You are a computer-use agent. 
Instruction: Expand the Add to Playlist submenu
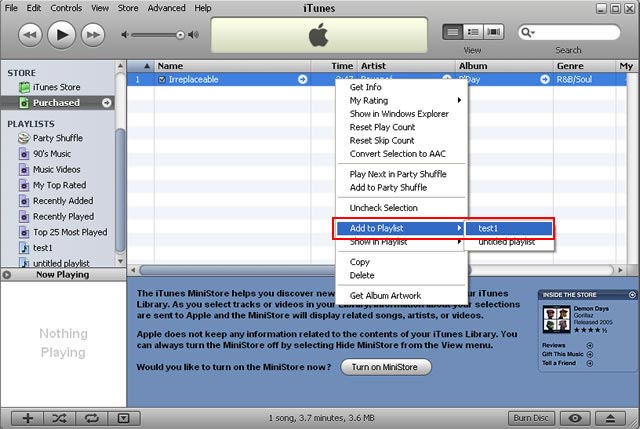(x=401, y=228)
